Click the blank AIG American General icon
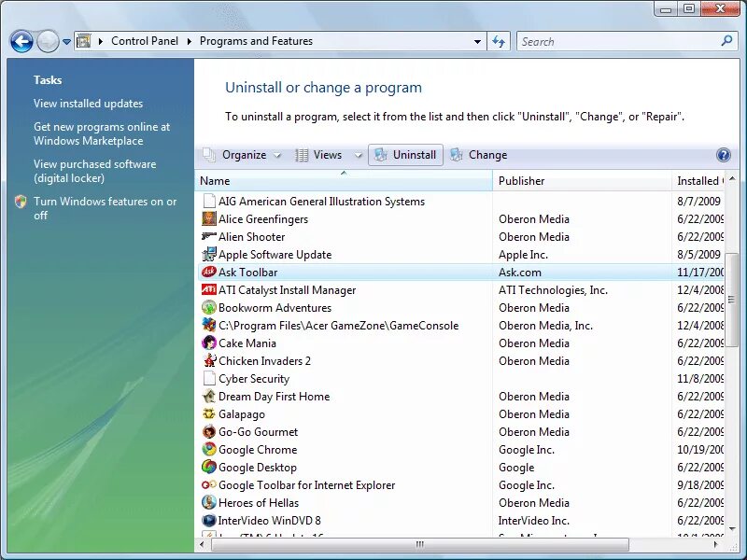Image resolution: width=747 pixels, height=560 pixels. 208,201
